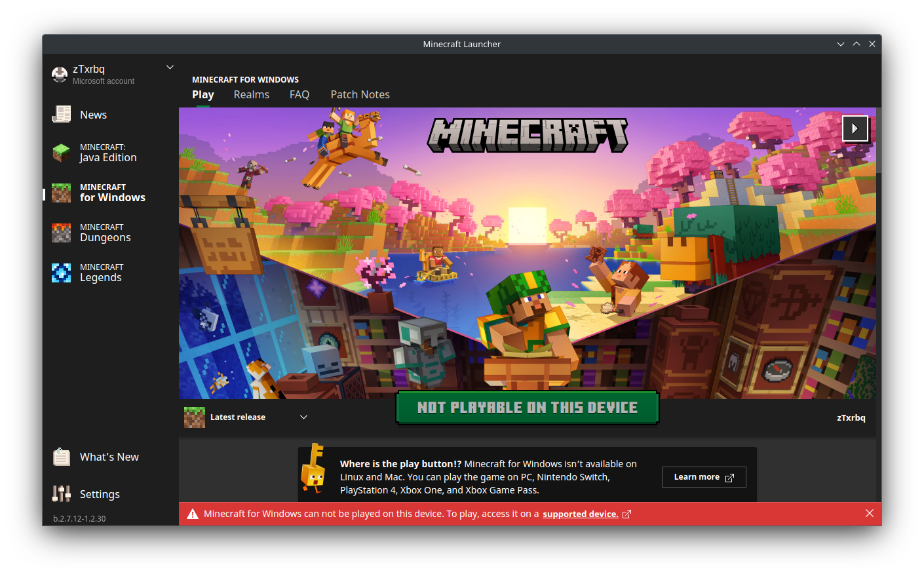Click the Minecraft hero banner artwork
This screenshot has height=576, width=924.
(x=528, y=253)
